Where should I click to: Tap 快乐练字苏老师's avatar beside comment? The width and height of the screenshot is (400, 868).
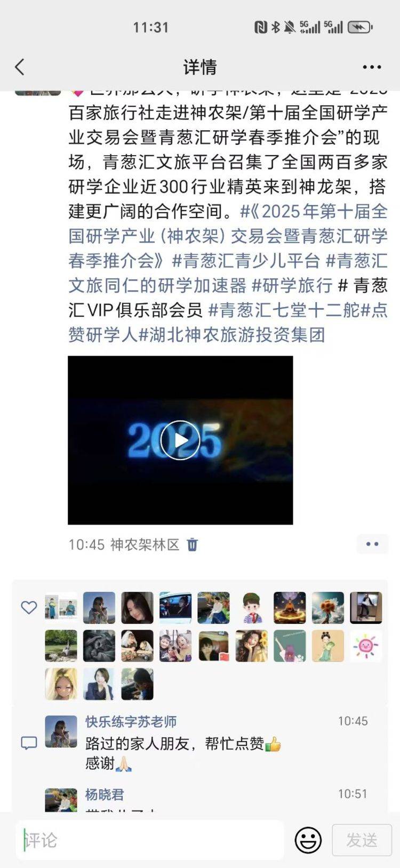[x=61, y=732]
